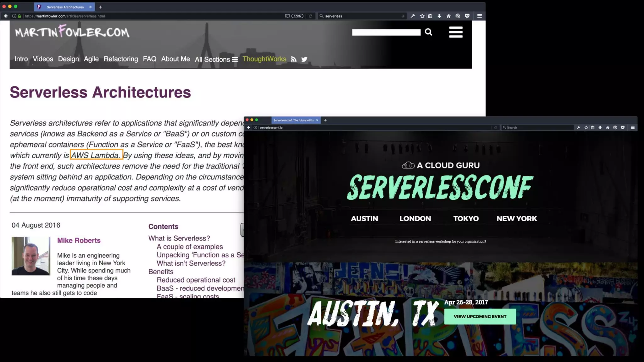The height and width of the screenshot is (362, 644).
Task: Open Mike Roberts author link
Action: (x=79, y=240)
